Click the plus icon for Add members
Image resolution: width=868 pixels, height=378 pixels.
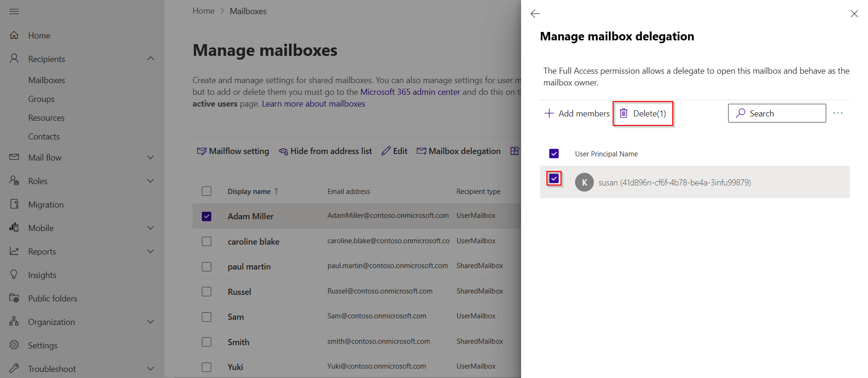(x=549, y=113)
